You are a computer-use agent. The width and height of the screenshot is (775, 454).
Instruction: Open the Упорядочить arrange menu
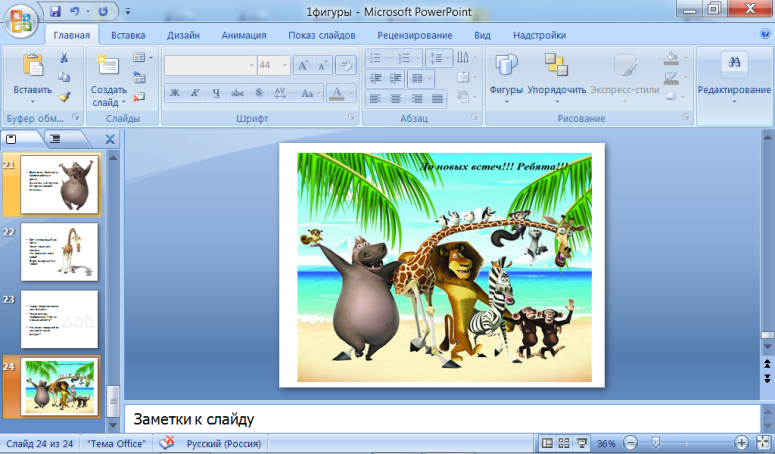coord(557,78)
